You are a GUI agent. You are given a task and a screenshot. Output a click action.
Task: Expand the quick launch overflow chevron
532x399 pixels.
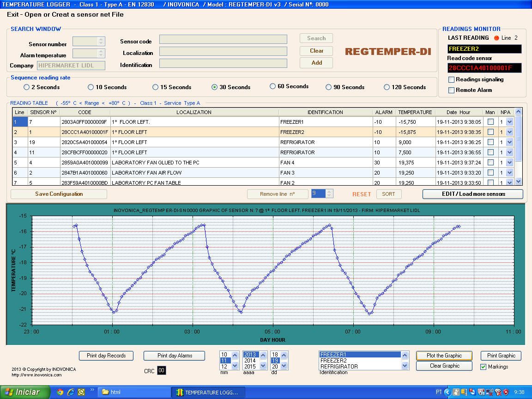92,391
